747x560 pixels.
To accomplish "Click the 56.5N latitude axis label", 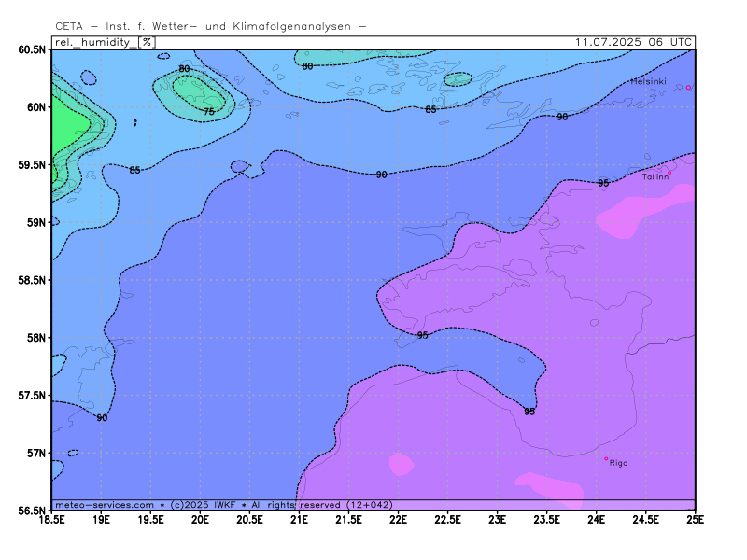I will click(x=33, y=511).
